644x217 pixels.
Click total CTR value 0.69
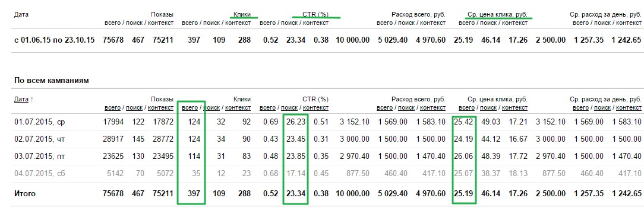pos(271,122)
